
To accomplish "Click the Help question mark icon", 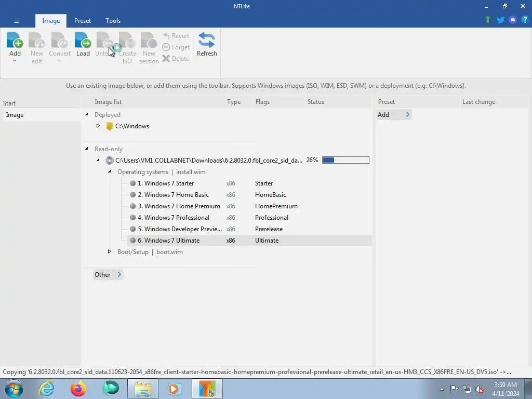I will tap(525, 20).
